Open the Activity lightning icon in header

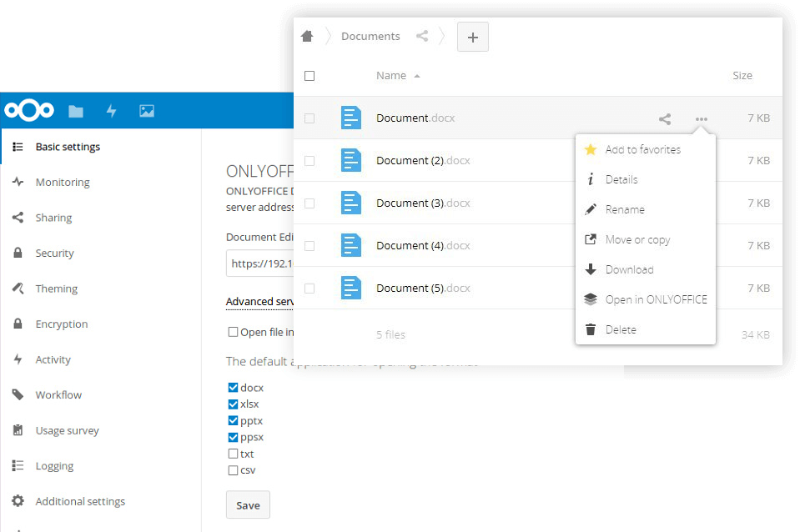coord(111,111)
